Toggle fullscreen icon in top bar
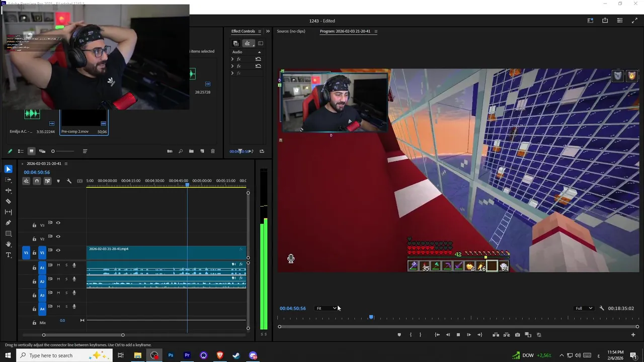This screenshot has height=362, width=644. click(x=634, y=21)
